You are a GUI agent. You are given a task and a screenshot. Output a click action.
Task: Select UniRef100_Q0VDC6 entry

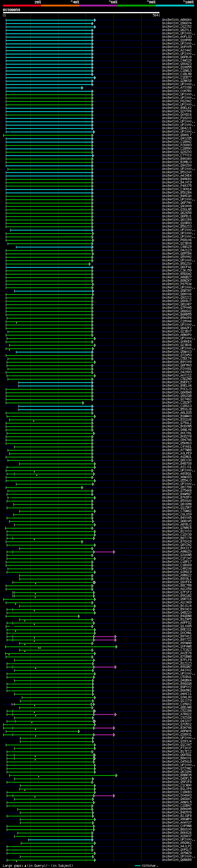[176, 115]
